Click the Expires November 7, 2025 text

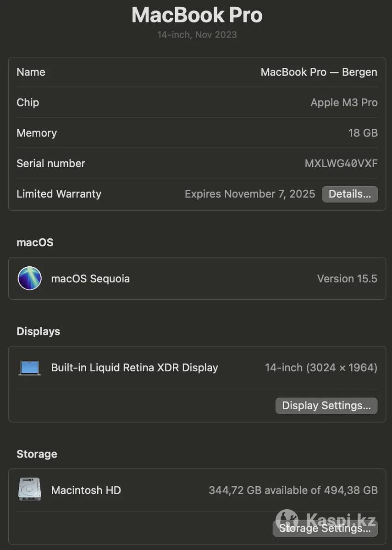[x=250, y=194]
